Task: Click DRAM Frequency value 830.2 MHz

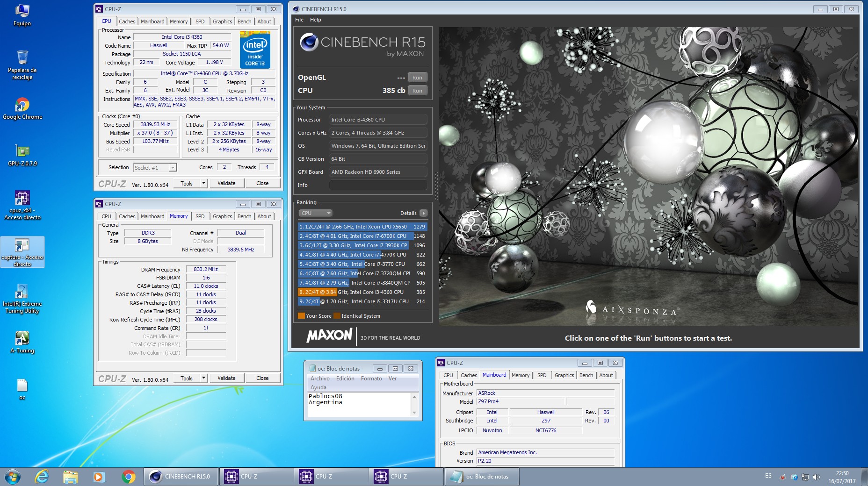Action: click(x=206, y=269)
